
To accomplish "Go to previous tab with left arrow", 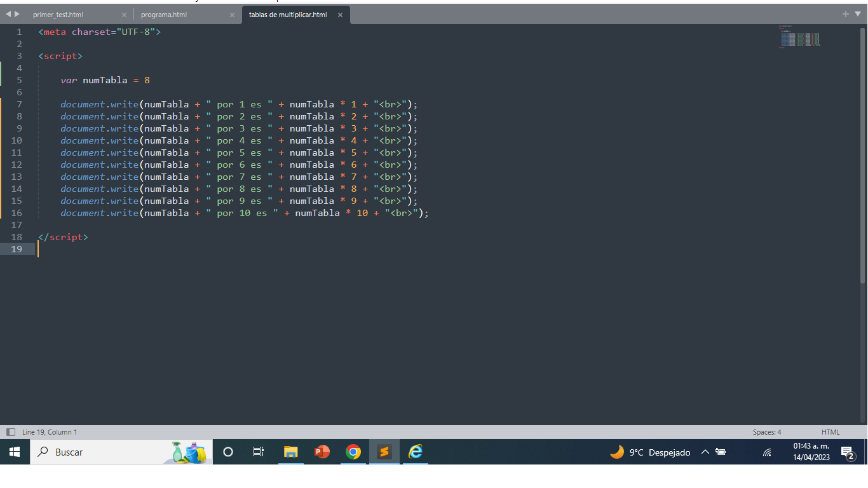I will [x=8, y=14].
